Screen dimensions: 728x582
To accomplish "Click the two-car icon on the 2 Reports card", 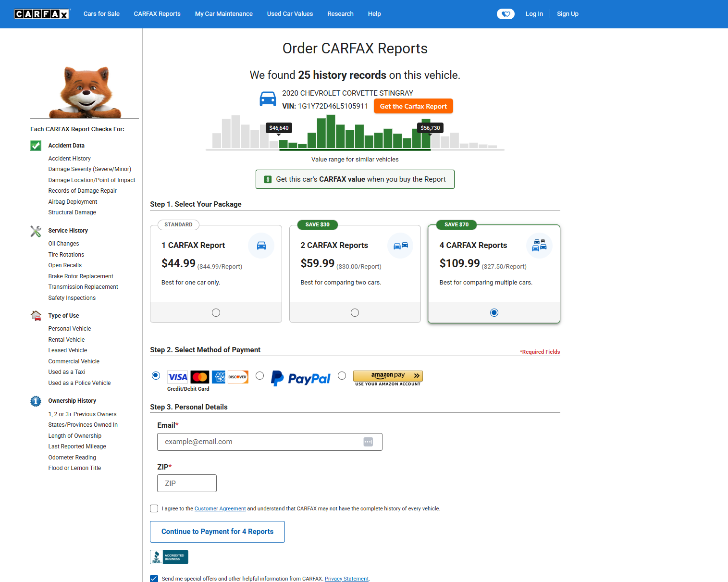I will (401, 246).
